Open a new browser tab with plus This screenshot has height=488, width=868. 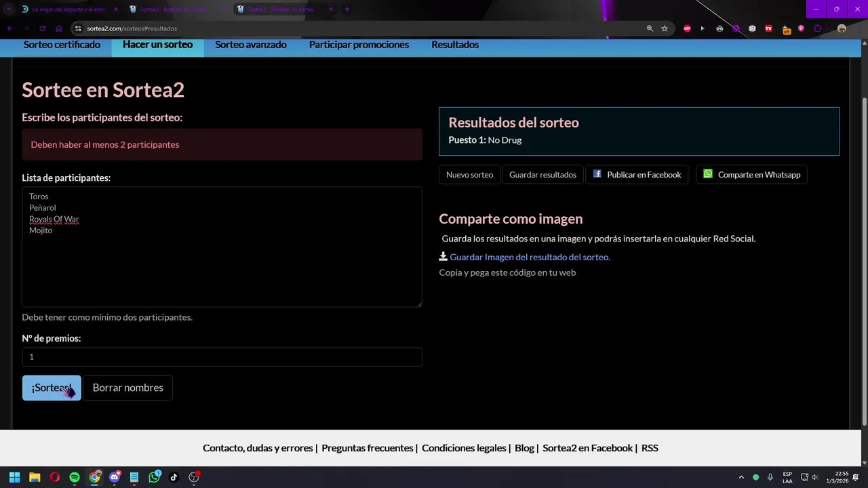click(347, 9)
